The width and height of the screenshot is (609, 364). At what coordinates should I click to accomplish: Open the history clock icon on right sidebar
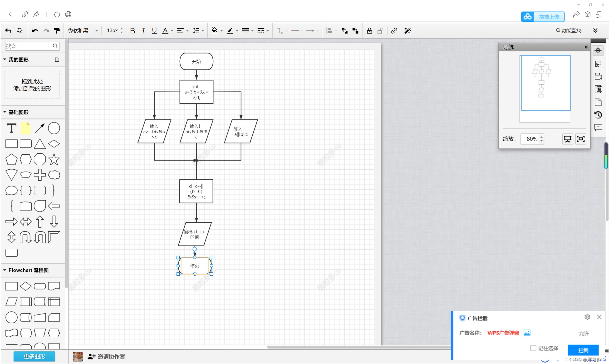598,114
